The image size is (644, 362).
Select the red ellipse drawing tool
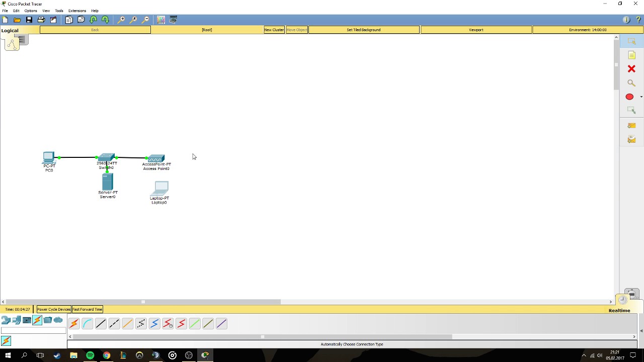pos(629,97)
